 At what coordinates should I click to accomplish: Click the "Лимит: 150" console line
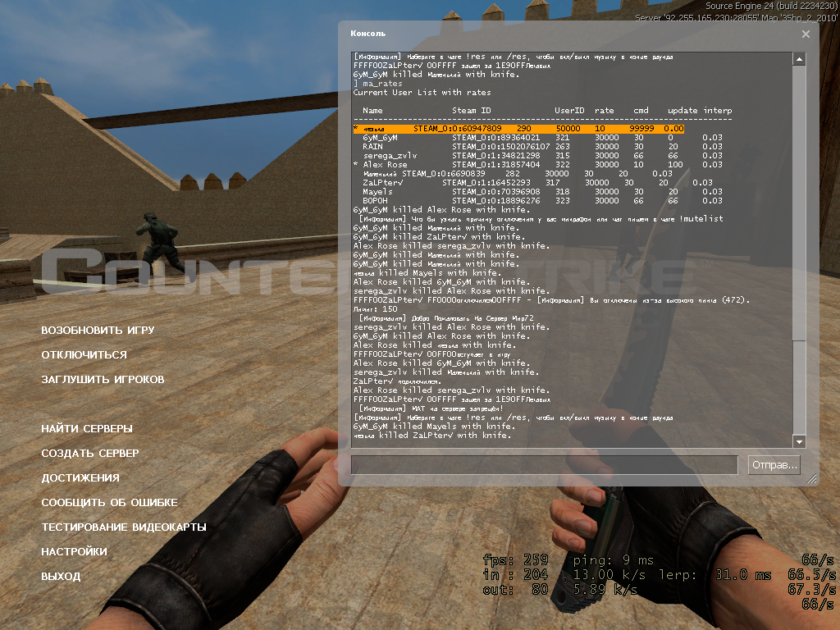(x=376, y=309)
